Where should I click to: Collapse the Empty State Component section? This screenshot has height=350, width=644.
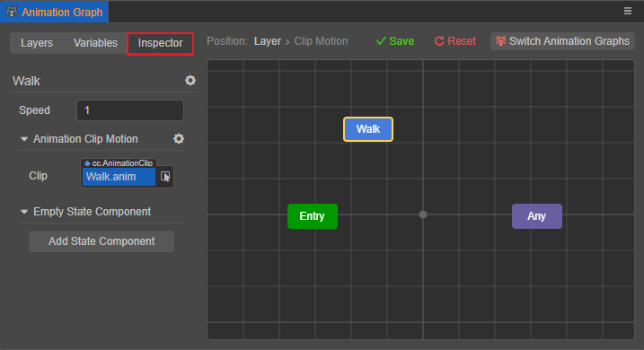(24, 212)
